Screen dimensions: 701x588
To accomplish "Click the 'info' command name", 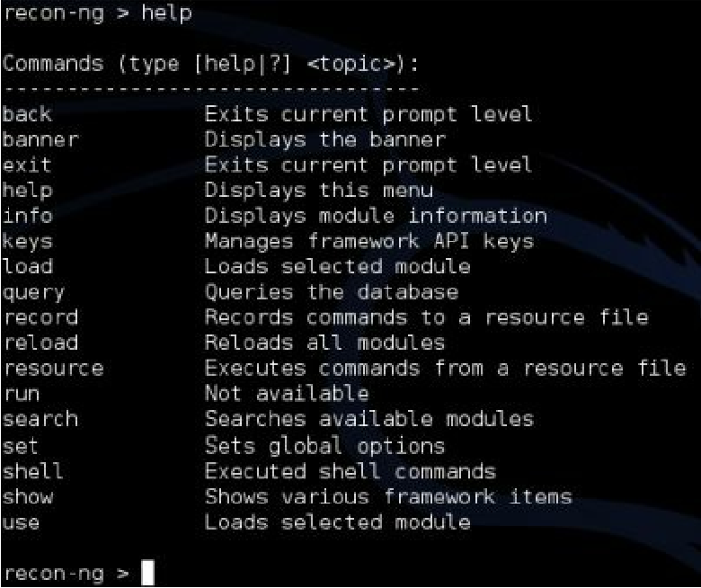I will coord(27,216).
